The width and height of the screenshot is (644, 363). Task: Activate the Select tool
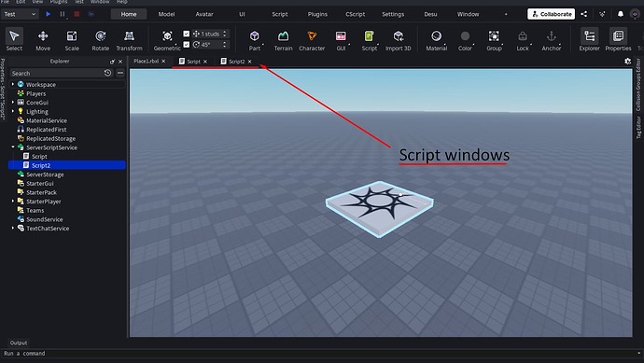14,40
